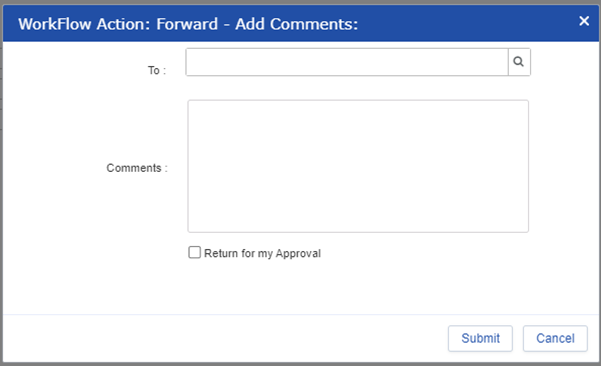The height and width of the screenshot is (366, 601).
Task: Click the 'Comments :' field label
Action: tap(137, 168)
